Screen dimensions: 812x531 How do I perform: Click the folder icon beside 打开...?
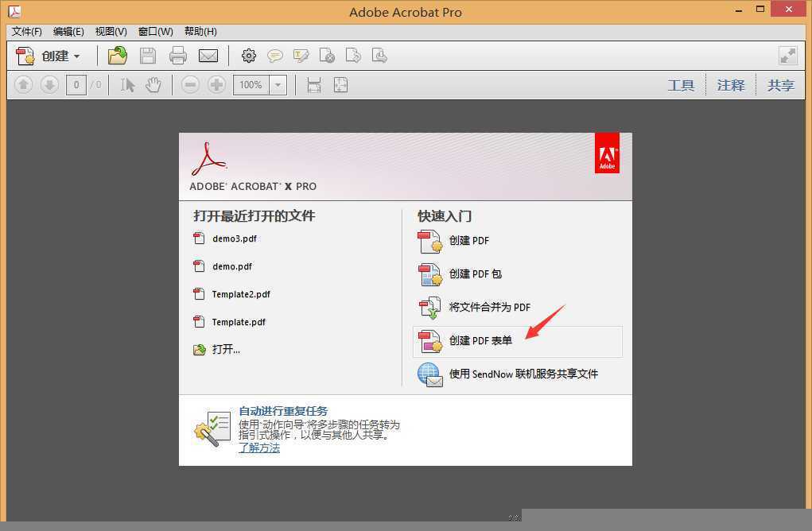[x=200, y=350]
